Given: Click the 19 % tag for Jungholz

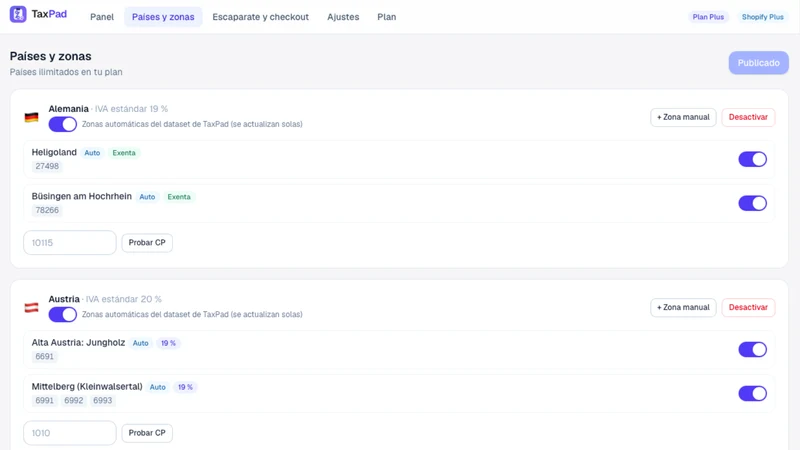Looking at the screenshot, I should [168, 343].
